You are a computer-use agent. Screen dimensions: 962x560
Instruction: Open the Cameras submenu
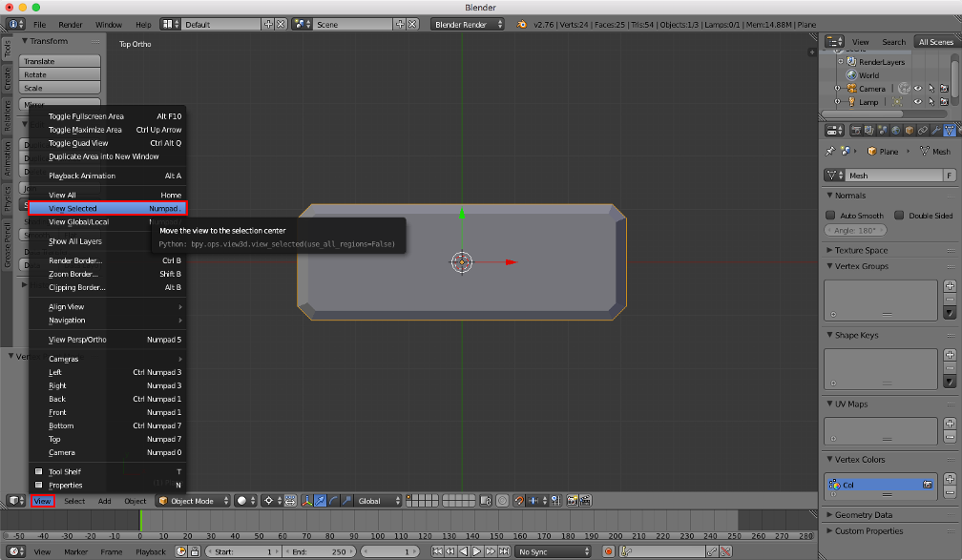click(x=107, y=359)
